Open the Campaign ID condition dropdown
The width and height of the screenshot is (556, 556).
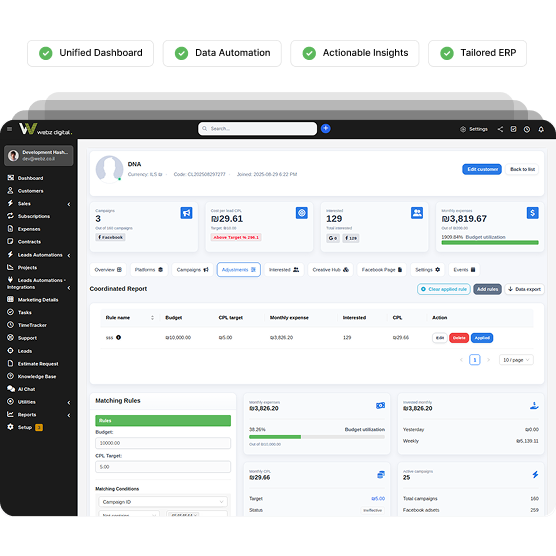pos(163,502)
